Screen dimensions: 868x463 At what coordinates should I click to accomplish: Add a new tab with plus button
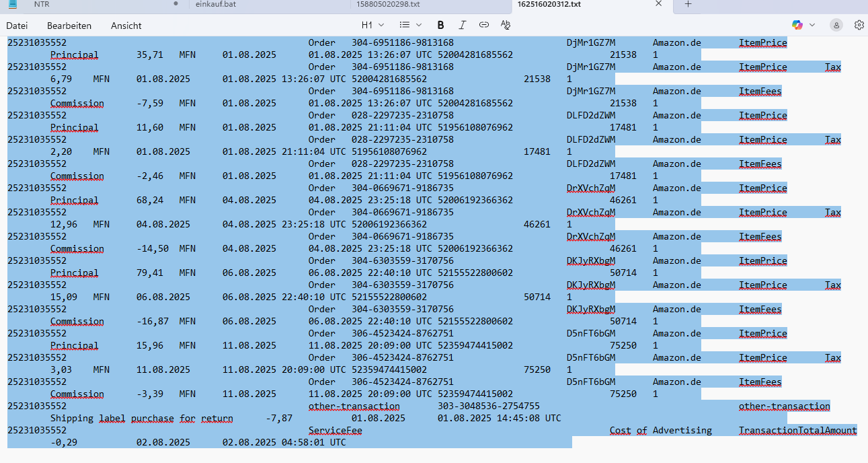pyautogui.click(x=688, y=4)
